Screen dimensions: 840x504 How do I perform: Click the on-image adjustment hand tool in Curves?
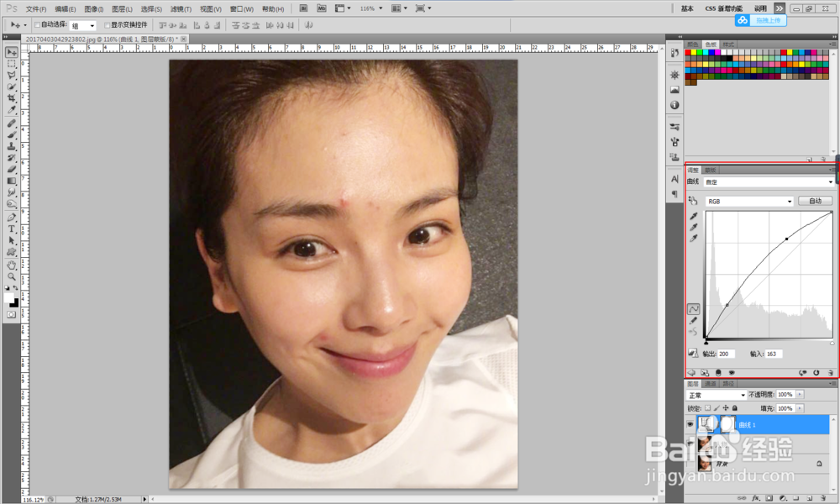click(x=693, y=201)
